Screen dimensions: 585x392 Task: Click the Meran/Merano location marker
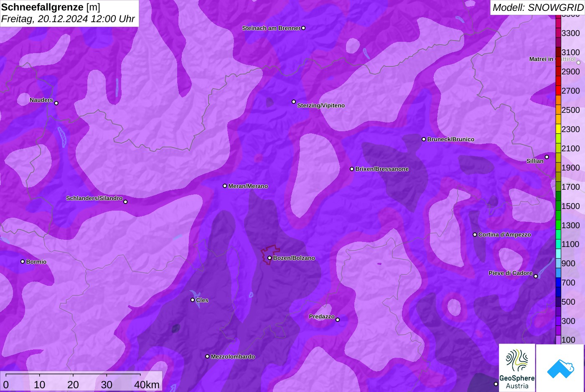(x=225, y=186)
